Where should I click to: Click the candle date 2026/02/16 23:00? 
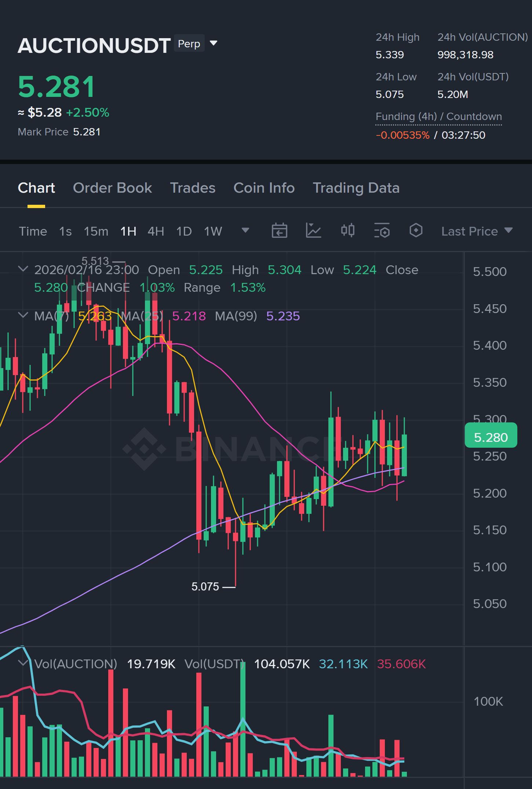(87, 270)
